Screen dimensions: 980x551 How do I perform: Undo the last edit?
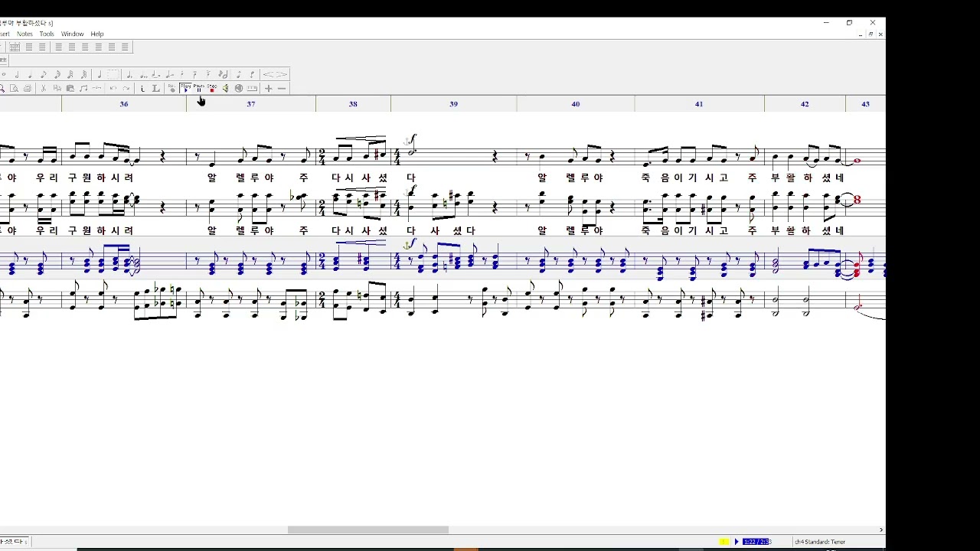[x=113, y=89]
